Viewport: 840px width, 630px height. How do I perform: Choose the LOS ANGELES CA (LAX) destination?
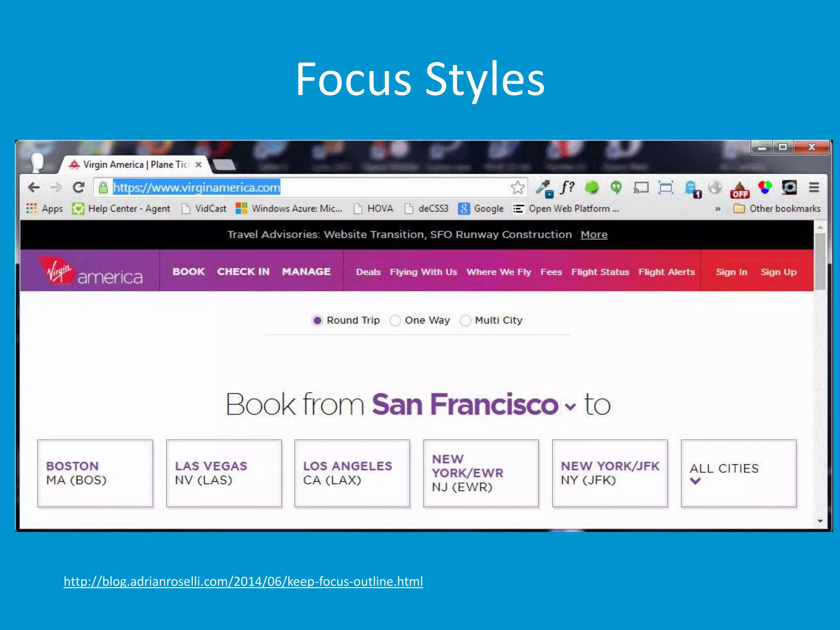(352, 474)
